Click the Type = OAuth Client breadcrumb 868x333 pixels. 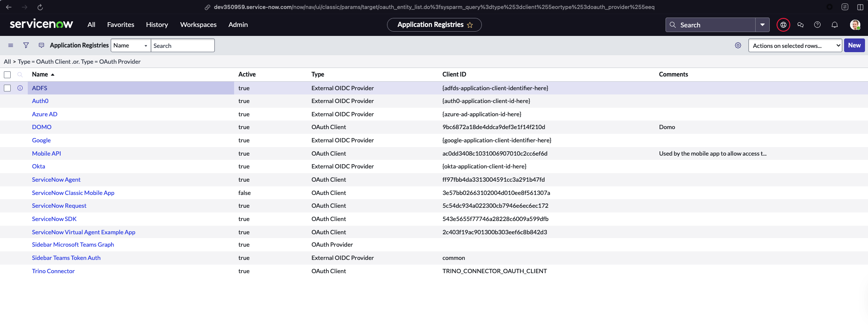pyautogui.click(x=44, y=62)
